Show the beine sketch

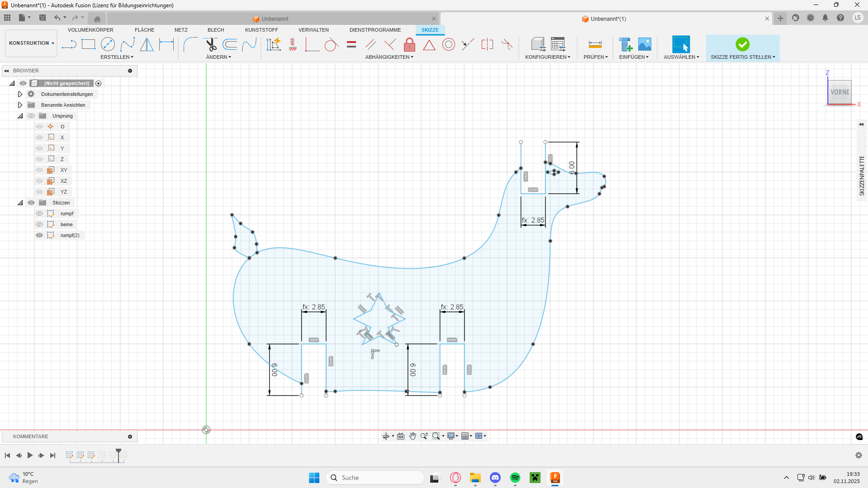click(x=39, y=224)
